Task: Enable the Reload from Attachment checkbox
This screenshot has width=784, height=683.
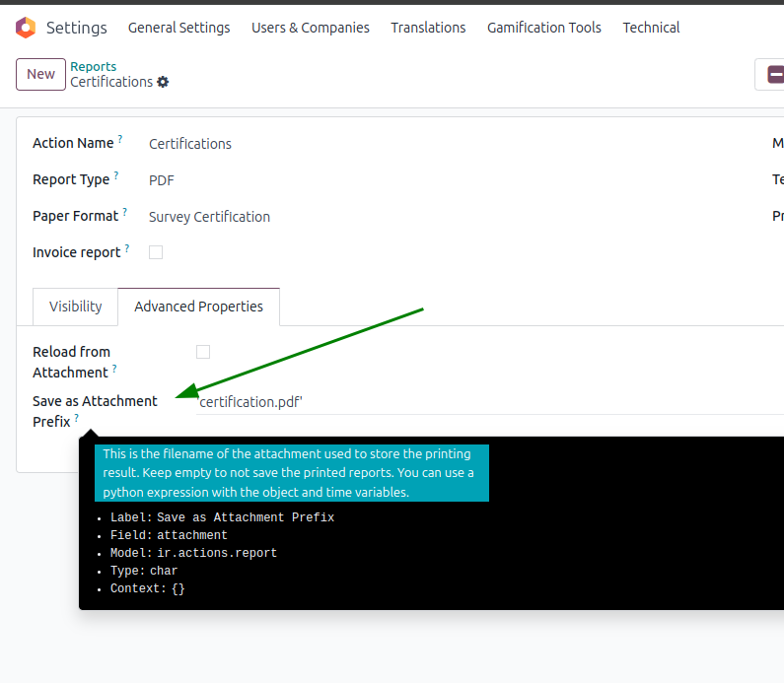Action: [203, 352]
